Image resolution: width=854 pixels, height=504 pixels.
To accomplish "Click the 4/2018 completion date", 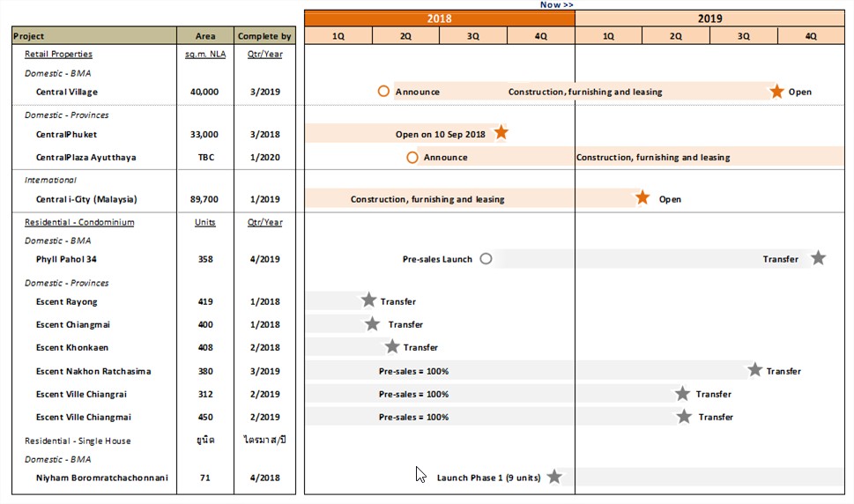I will [265, 478].
